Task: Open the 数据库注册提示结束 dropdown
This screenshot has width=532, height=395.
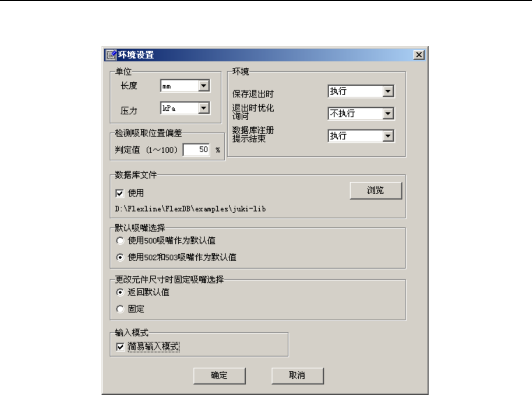Action: [x=388, y=136]
